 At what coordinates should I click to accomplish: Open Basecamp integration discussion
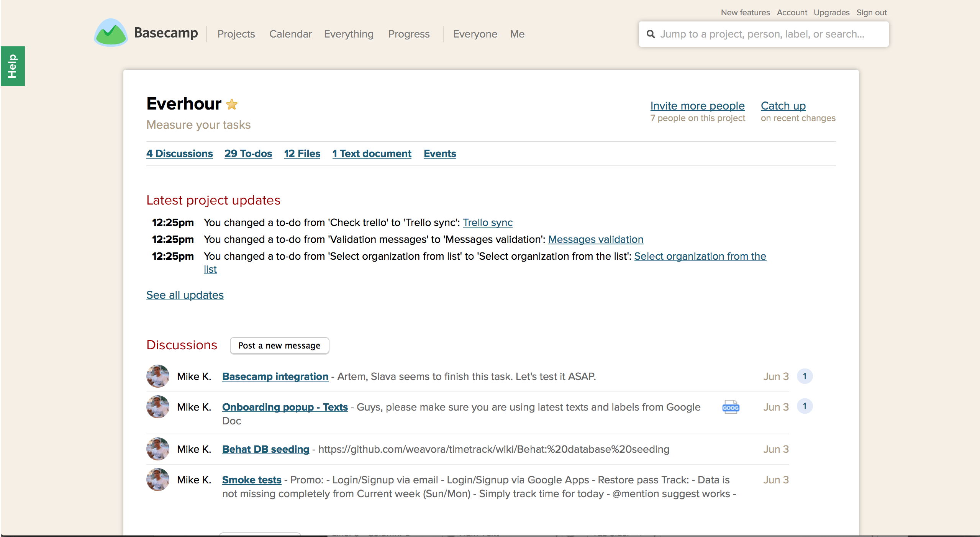275,377
